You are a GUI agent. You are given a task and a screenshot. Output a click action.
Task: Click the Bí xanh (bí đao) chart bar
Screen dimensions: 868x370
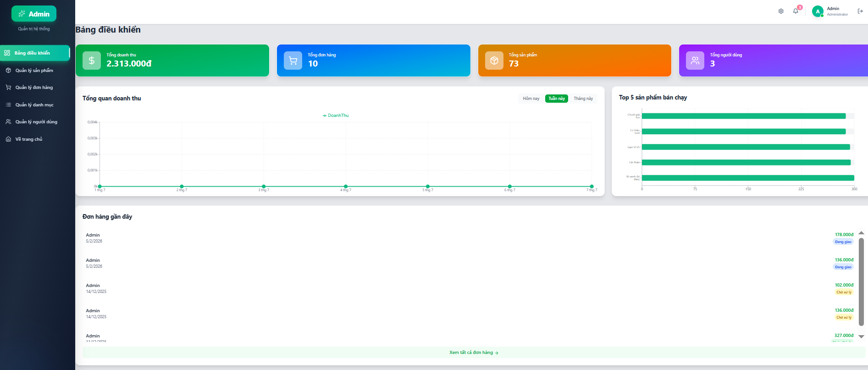(x=748, y=178)
